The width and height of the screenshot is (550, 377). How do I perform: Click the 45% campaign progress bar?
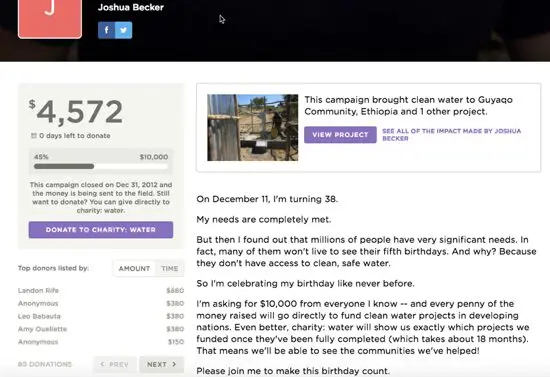(101, 166)
